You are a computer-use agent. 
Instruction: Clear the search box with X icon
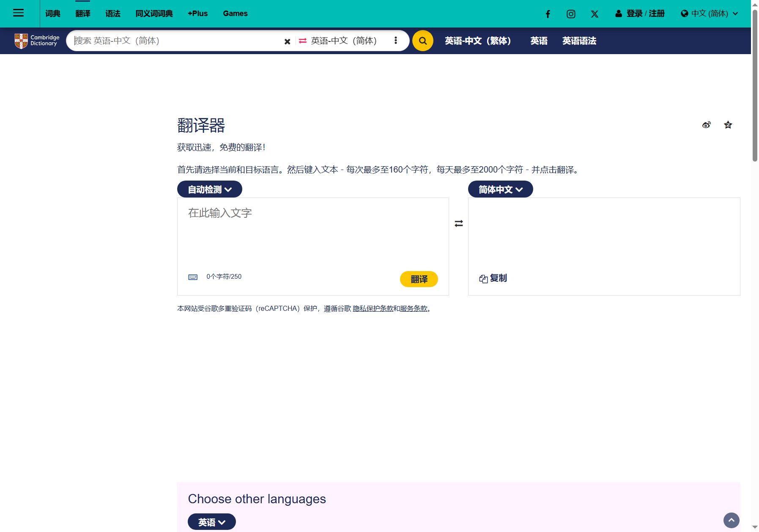(x=287, y=41)
